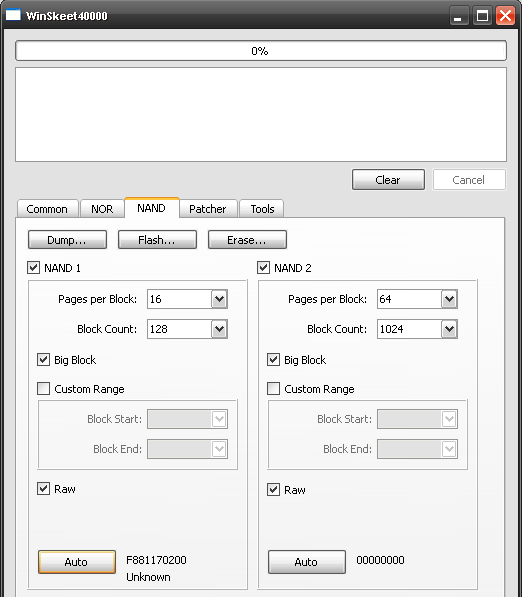Click the 0% progress bar
The image size is (522, 597).
click(x=261, y=51)
